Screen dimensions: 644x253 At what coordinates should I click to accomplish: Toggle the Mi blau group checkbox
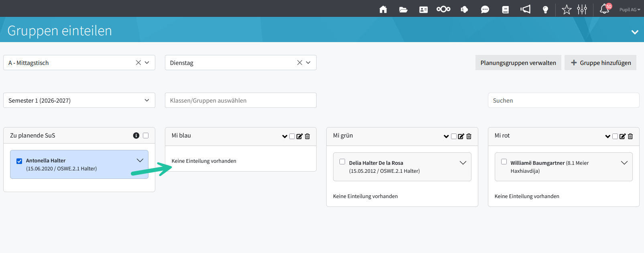pos(292,136)
